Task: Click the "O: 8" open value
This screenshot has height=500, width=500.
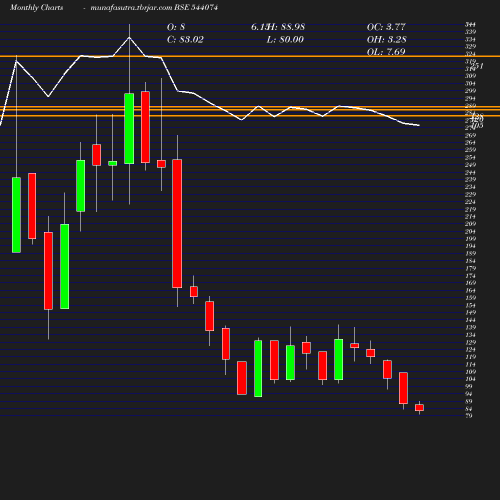Action: (176, 27)
